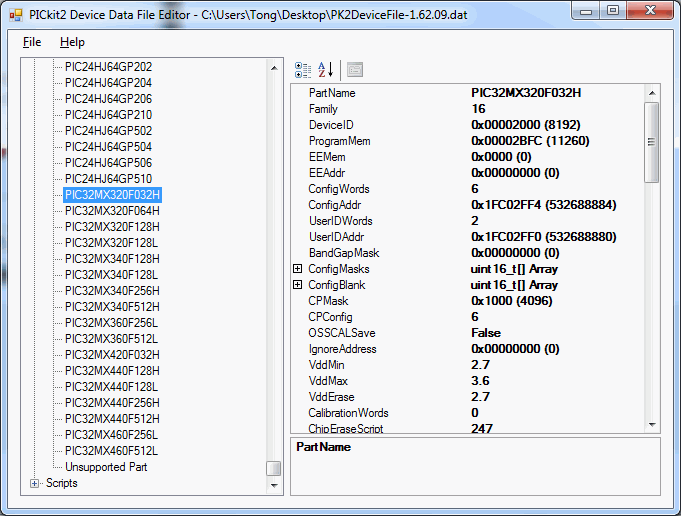Open the Help menu

tap(72, 42)
